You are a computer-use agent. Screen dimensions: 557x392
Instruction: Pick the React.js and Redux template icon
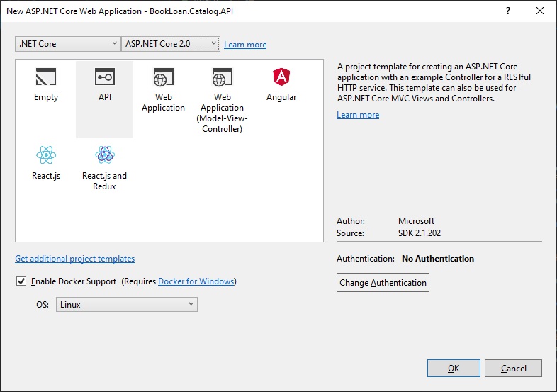[105, 155]
